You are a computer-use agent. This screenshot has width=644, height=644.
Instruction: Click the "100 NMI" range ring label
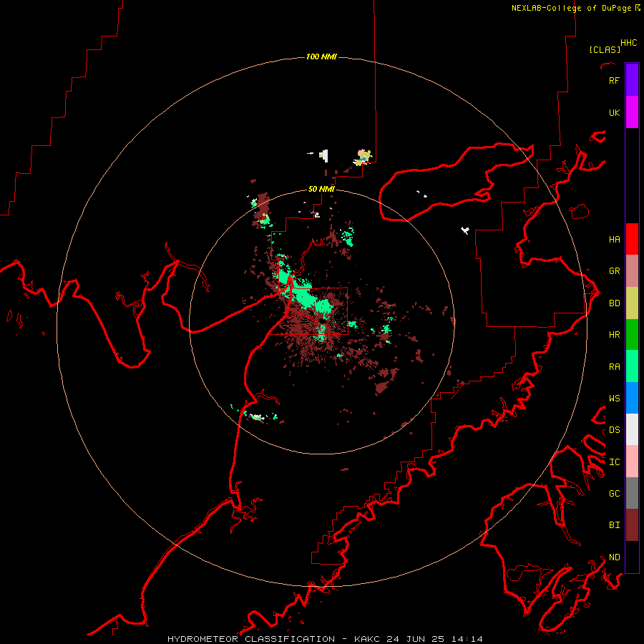click(321, 57)
